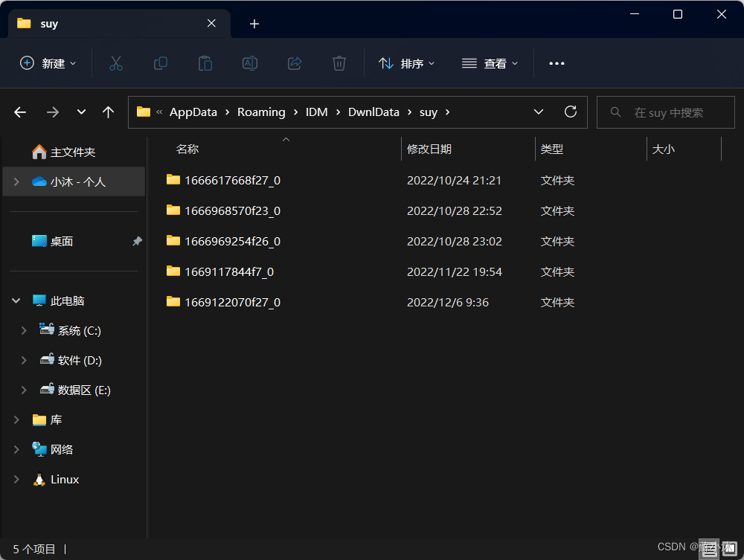744x560 pixels.
Task: Click the Copy icon in toolbar
Action: [161, 63]
